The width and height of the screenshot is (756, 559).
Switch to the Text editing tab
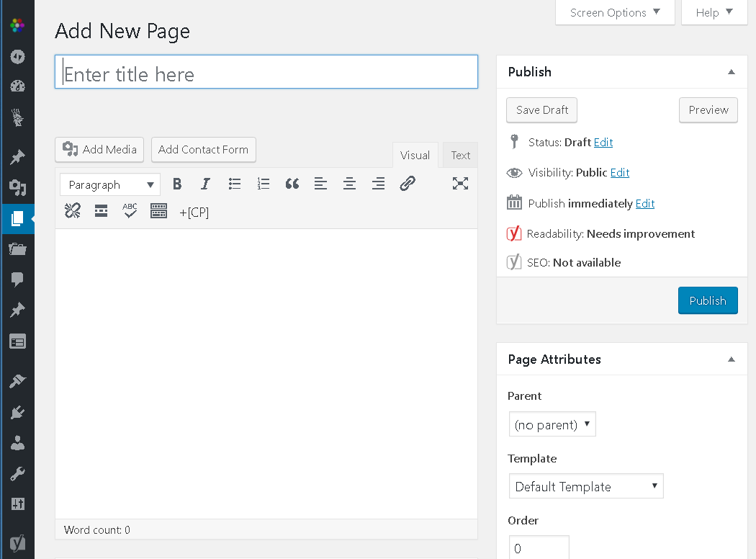[460, 155]
